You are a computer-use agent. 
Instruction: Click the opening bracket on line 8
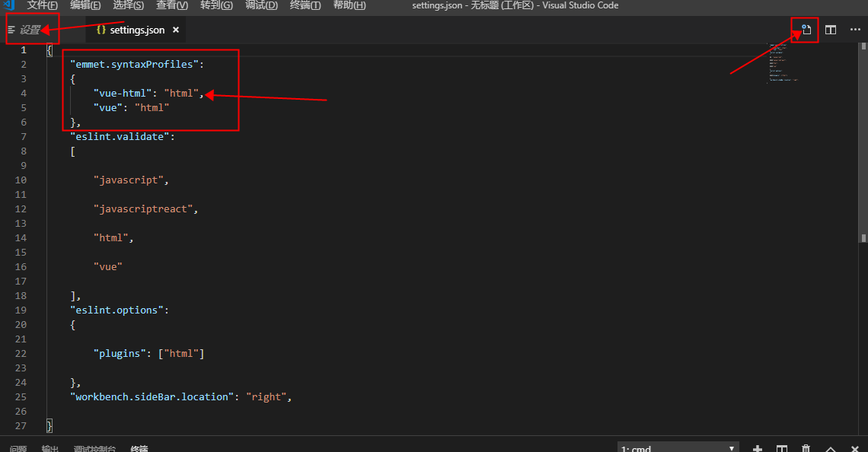pos(72,151)
